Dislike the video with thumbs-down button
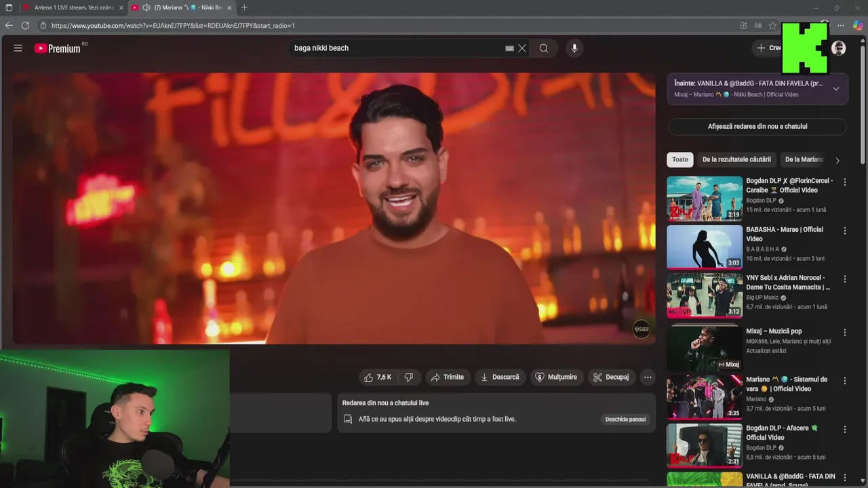The width and height of the screenshot is (868, 488). click(409, 378)
